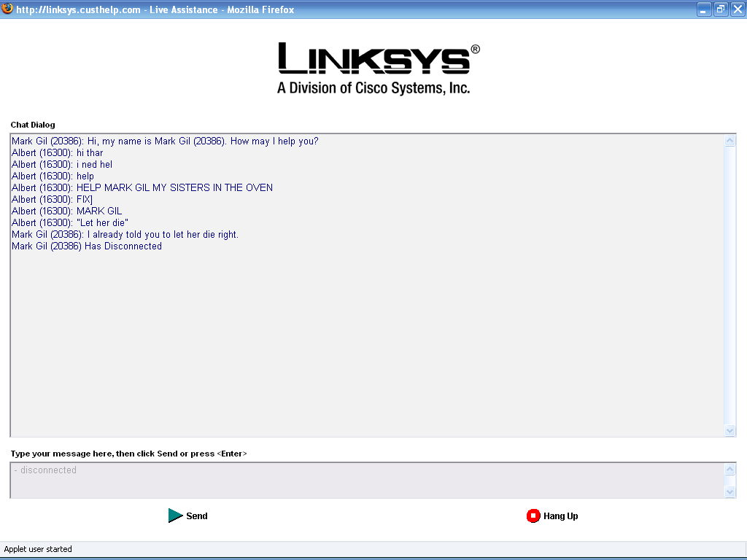747x560 pixels.
Task: Click the Firefox icon in the title bar
Action: click(x=7, y=9)
